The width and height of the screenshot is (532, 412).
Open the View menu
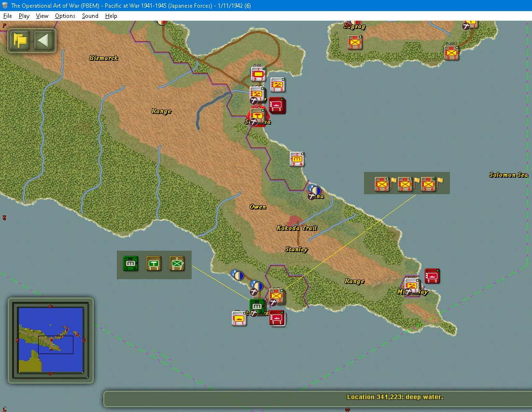[x=42, y=16]
